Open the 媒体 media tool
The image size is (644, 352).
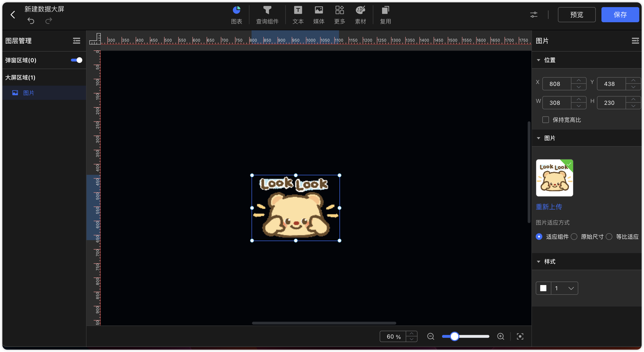click(x=319, y=15)
